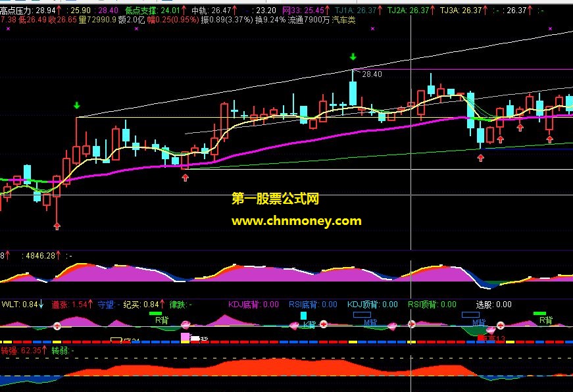Click the WLT: 0.84 indicator label
This screenshot has height=392, width=573.
pos(20,305)
